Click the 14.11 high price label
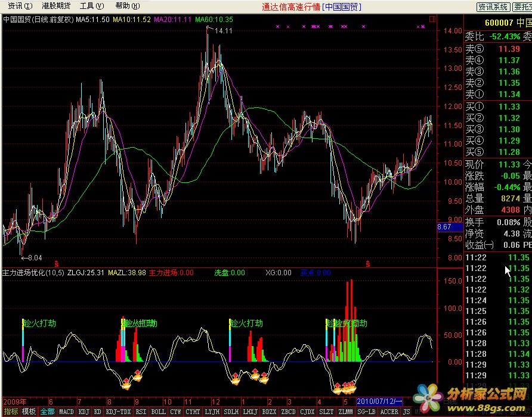Screen dimensions: 532x417 click(224, 31)
